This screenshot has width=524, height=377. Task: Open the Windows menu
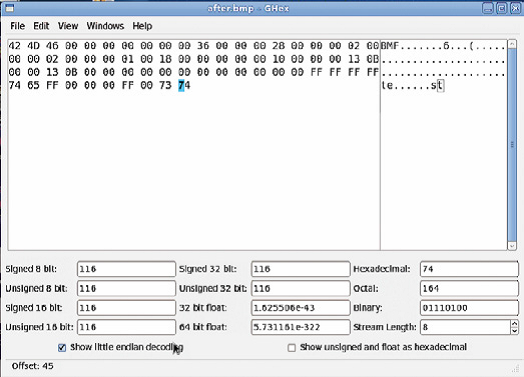click(x=105, y=26)
